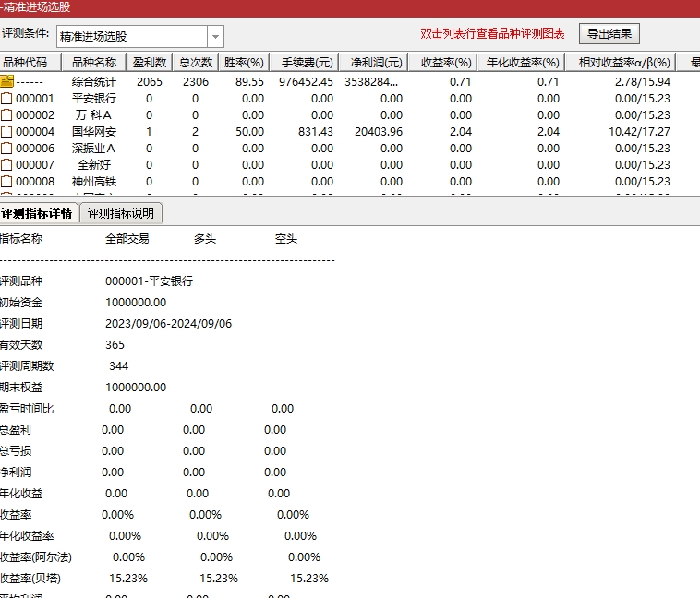Click stock code 000001
Viewport: 700px width, 598px height.
click(35, 98)
